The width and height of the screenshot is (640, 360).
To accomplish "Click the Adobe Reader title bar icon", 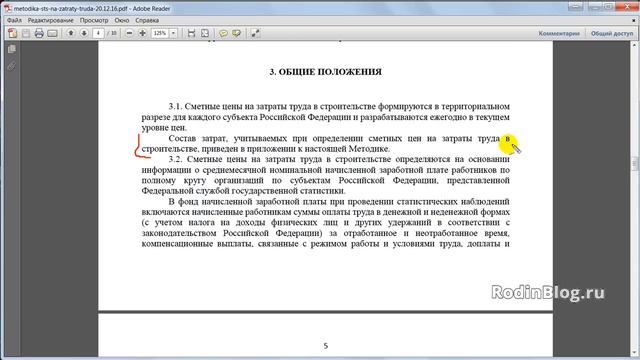I will click(8, 8).
